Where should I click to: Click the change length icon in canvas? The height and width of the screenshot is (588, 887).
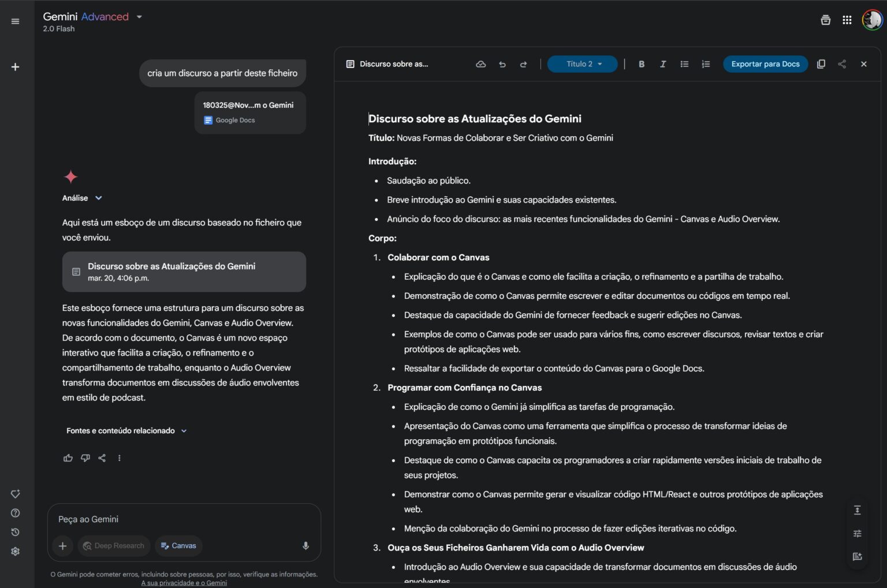pyautogui.click(x=857, y=510)
